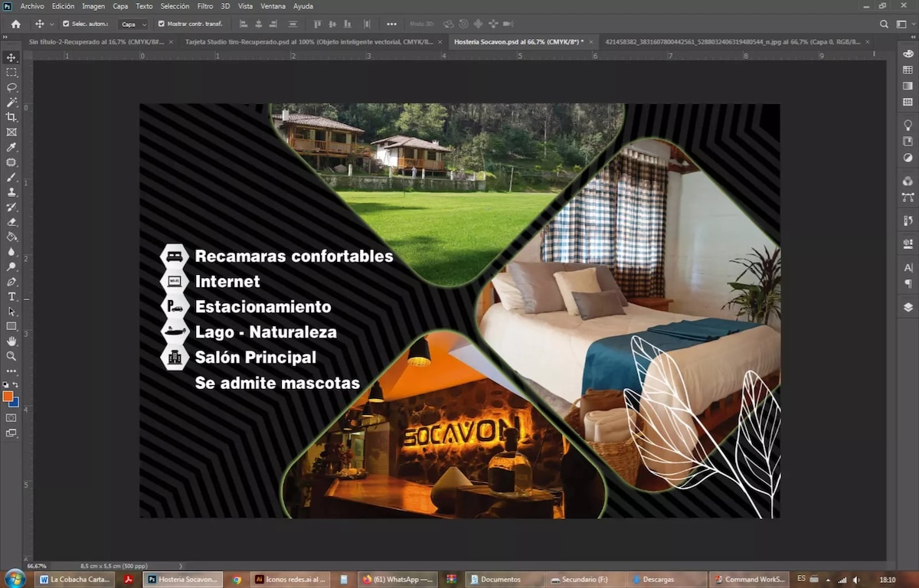Switch to Tarjeta Studio tiro-Recuperado.psd tab
Screen dimensions: 919x588
click(309, 41)
